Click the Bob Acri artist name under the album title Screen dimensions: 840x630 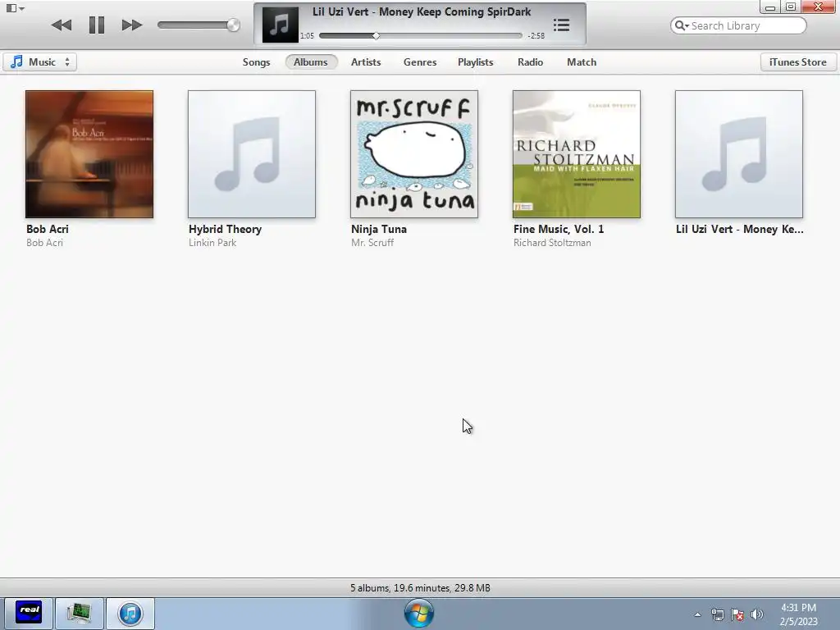coord(44,243)
